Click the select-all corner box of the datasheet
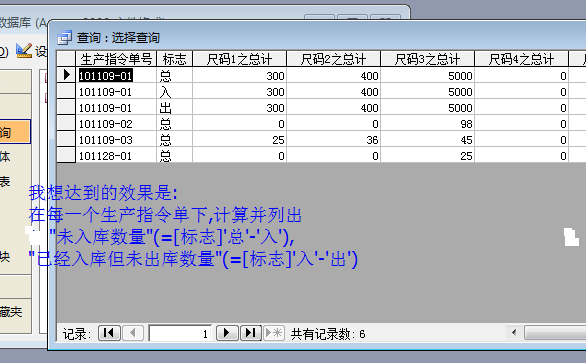 [66, 59]
